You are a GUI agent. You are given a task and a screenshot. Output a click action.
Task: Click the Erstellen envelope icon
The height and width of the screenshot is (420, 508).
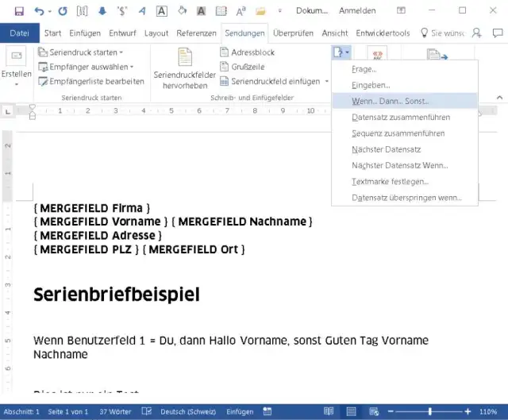pos(17,56)
